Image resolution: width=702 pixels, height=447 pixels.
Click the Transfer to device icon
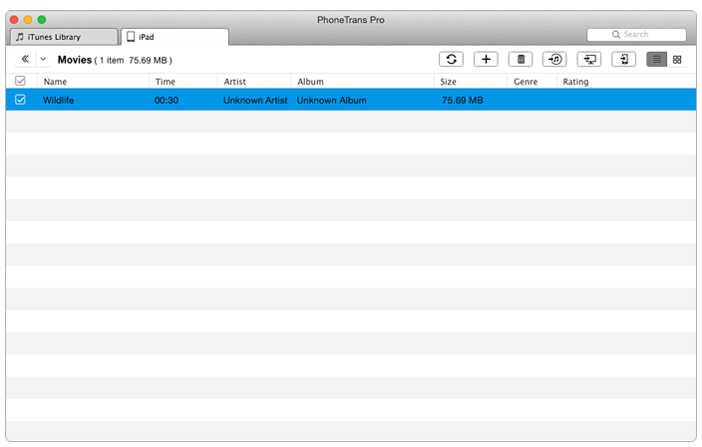click(624, 59)
